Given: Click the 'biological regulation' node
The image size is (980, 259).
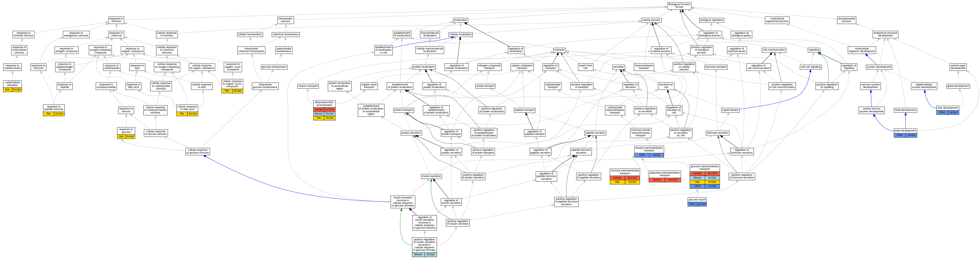Looking at the screenshot, I should pos(711,20).
